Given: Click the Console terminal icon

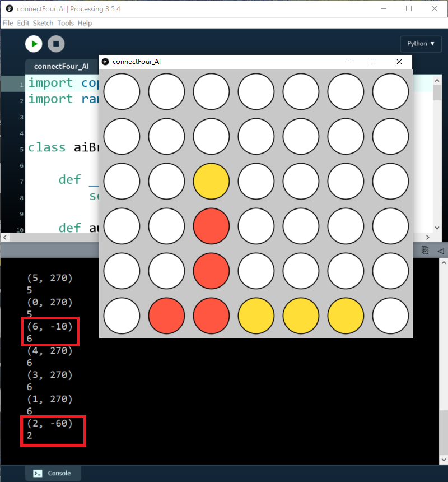Looking at the screenshot, I should point(38,473).
